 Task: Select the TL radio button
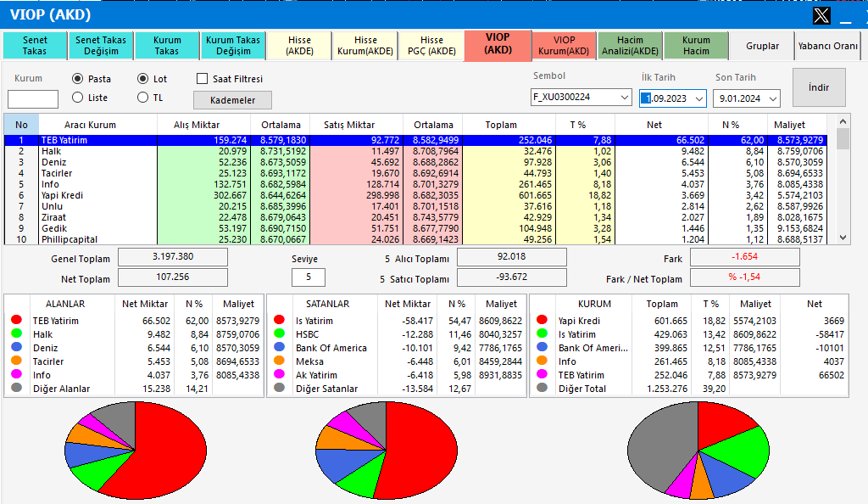[142, 98]
